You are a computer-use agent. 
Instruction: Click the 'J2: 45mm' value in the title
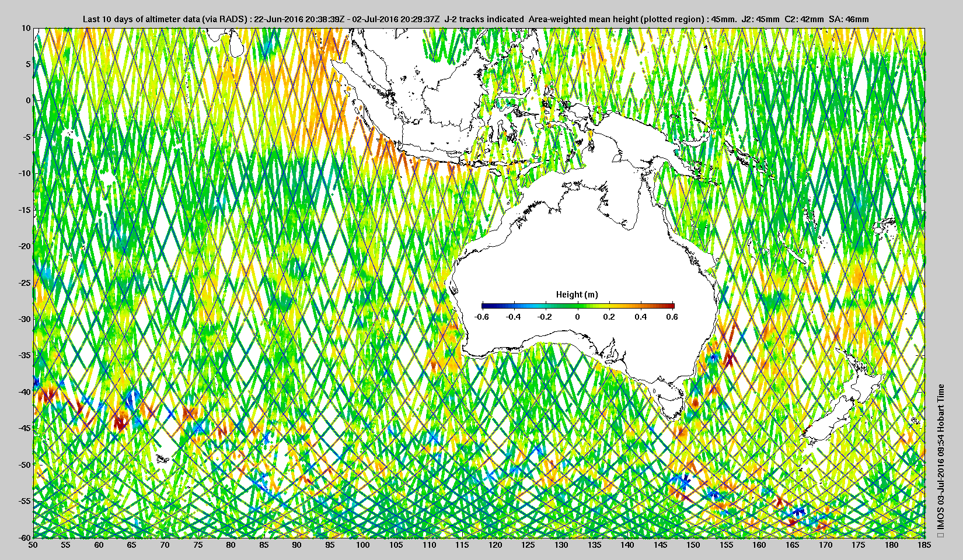click(760, 19)
